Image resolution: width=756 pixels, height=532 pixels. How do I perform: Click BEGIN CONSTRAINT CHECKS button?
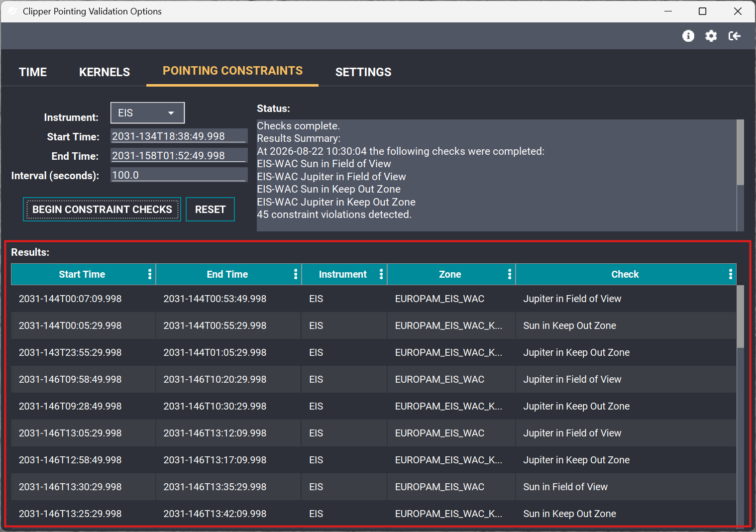(x=102, y=210)
